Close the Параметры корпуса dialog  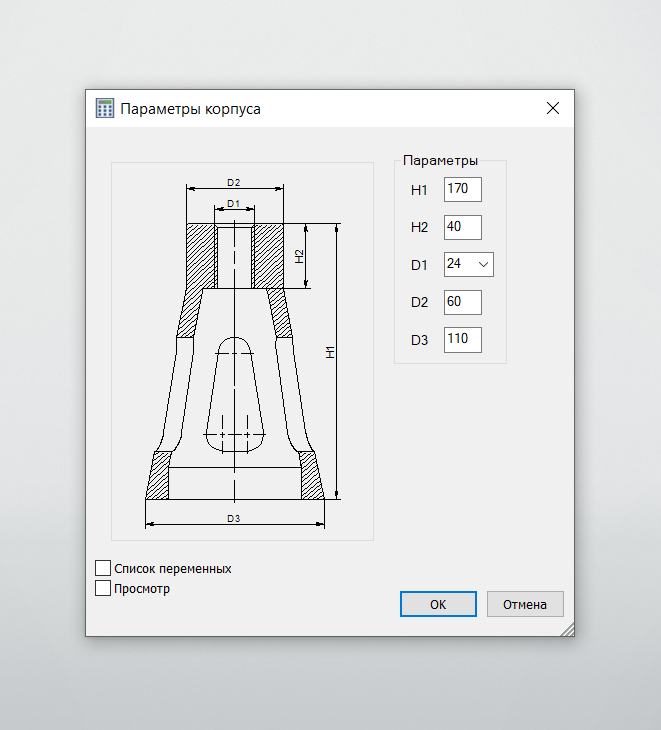click(x=553, y=108)
